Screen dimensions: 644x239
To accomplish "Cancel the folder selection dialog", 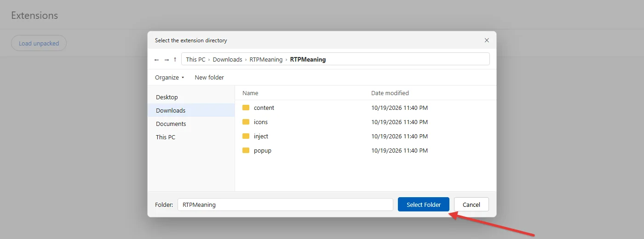I will 471,205.
